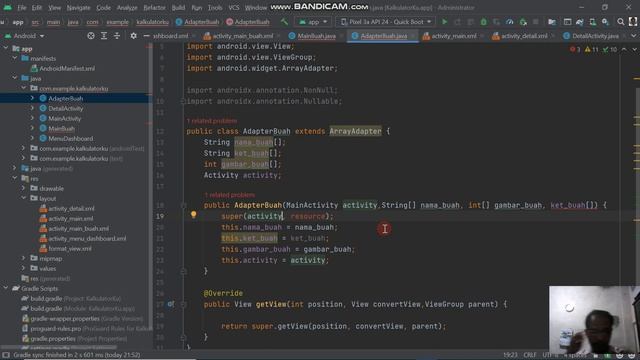Image resolution: width=640 pixels, height=360 pixels.
Task: Open the AVD Manager device icon
Action: (x=592, y=22)
